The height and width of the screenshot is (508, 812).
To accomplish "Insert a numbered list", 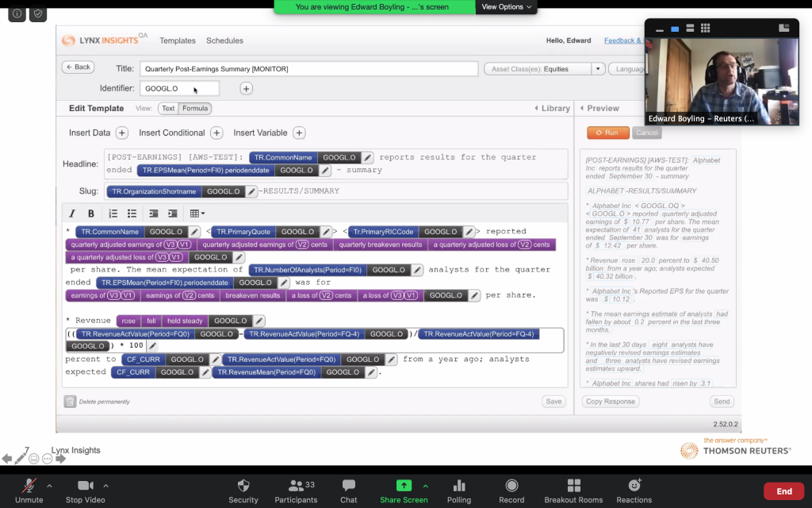I will (111, 213).
